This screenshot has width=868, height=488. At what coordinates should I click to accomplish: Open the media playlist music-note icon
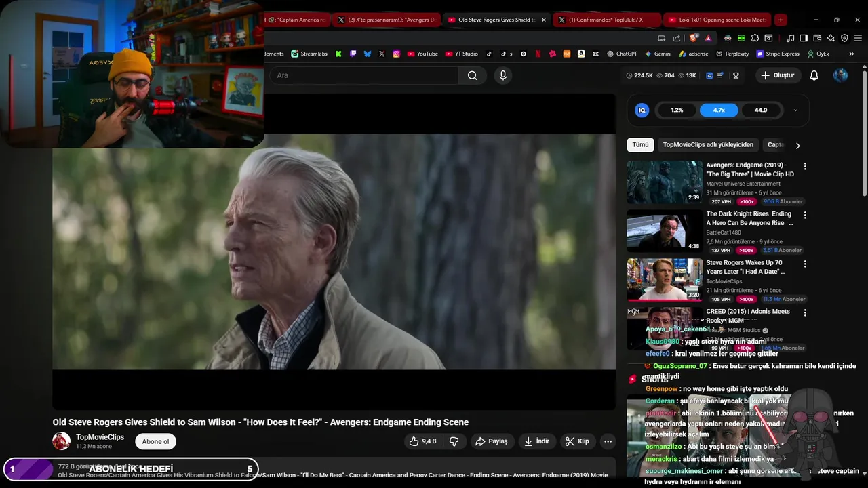pyautogui.click(x=790, y=38)
